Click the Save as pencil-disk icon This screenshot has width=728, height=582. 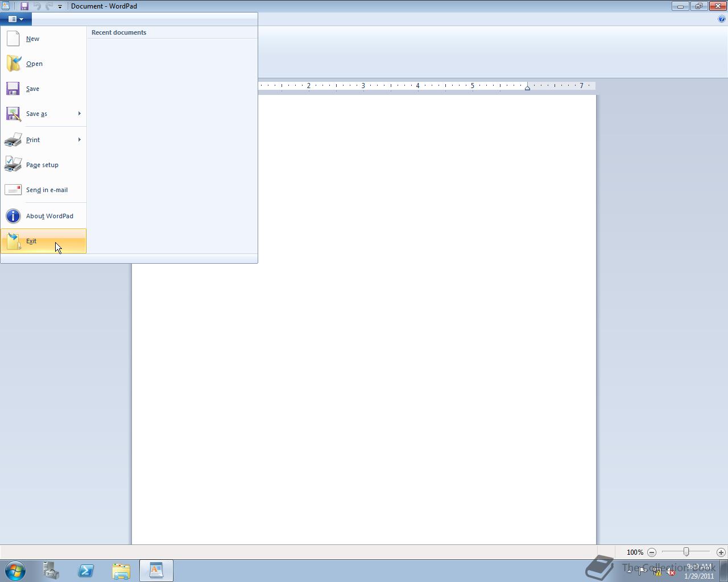[x=13, y=114]
